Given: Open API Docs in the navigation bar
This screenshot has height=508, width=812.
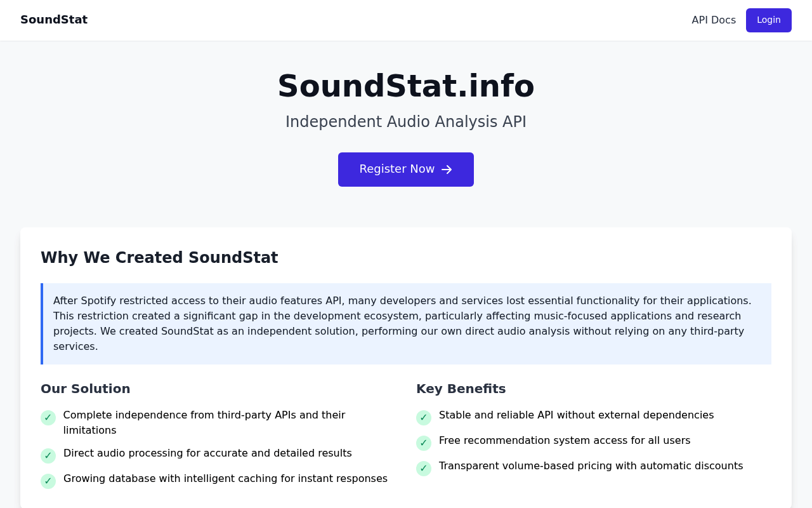Looking at the screenshot, I should (x=714, y=20).
